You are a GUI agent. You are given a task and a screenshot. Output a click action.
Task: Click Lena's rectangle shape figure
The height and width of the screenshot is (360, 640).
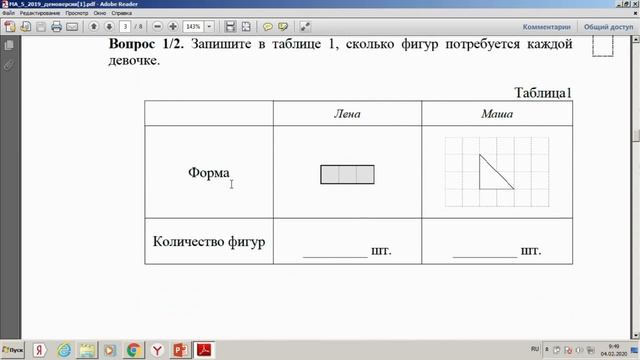[347, 175]
